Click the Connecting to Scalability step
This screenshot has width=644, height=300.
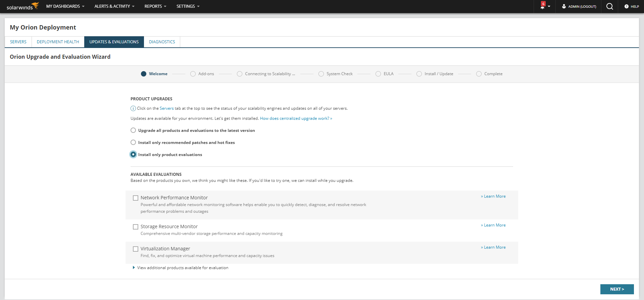(x=266, y=74)
